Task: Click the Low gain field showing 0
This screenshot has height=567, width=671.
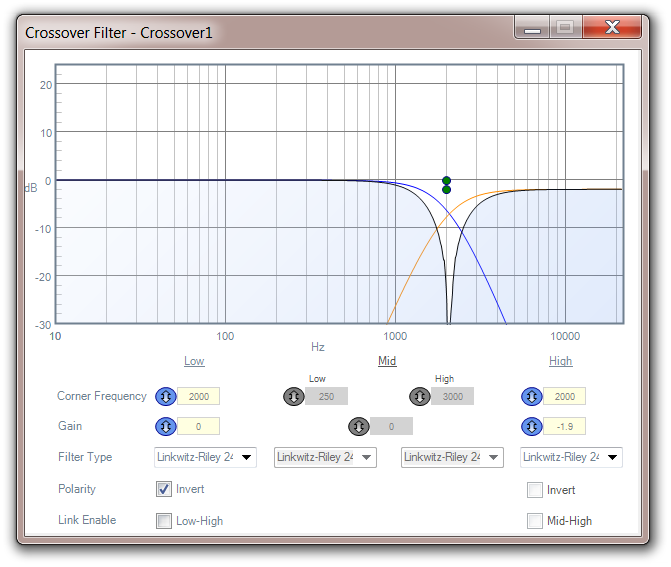Action: click(199, 427)
